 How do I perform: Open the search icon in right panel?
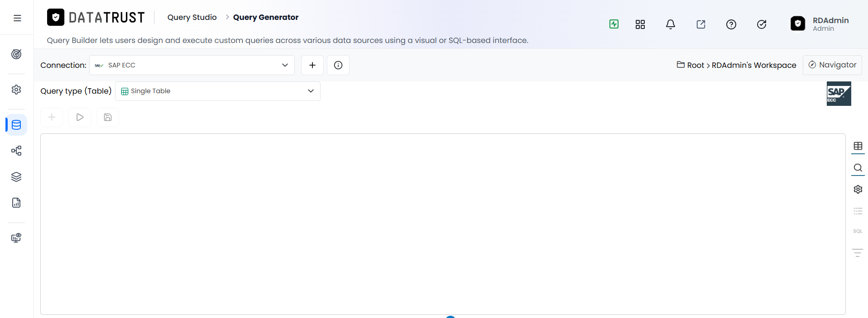tap(858, 168)
